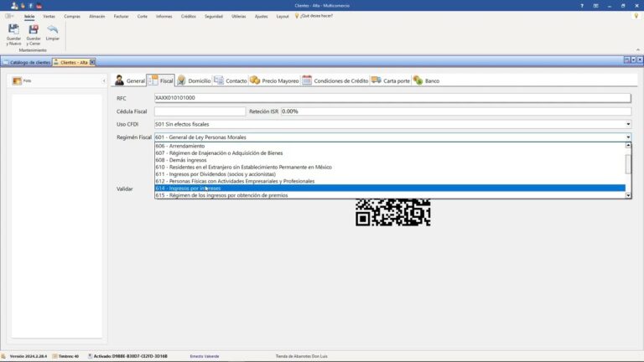Click the Foto picture icon
The height and width of the screenshot is (362, 644).
click(17, 80)
